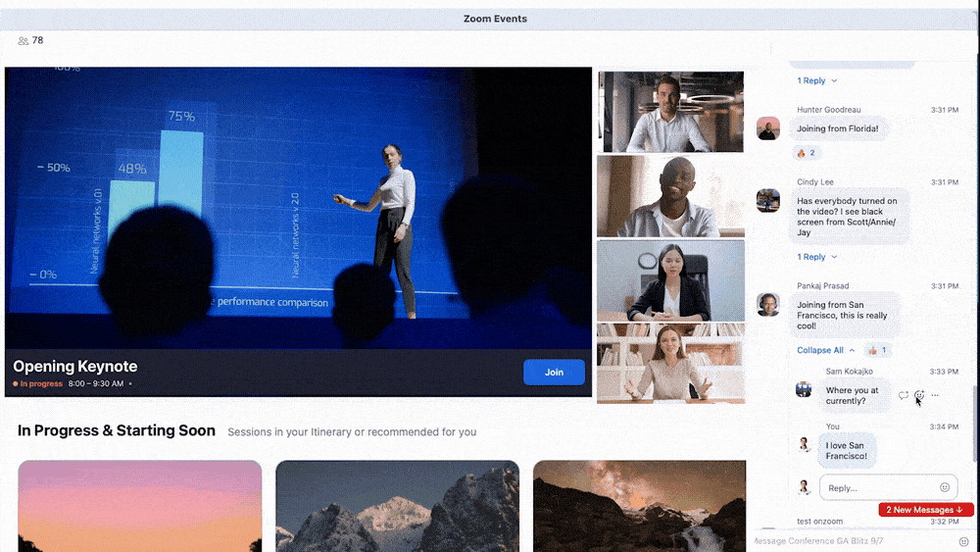Image resolution: width=980 pixels, height=552 pixels.
Task: Jump to 2 New Messages
Action: (925, 510)
